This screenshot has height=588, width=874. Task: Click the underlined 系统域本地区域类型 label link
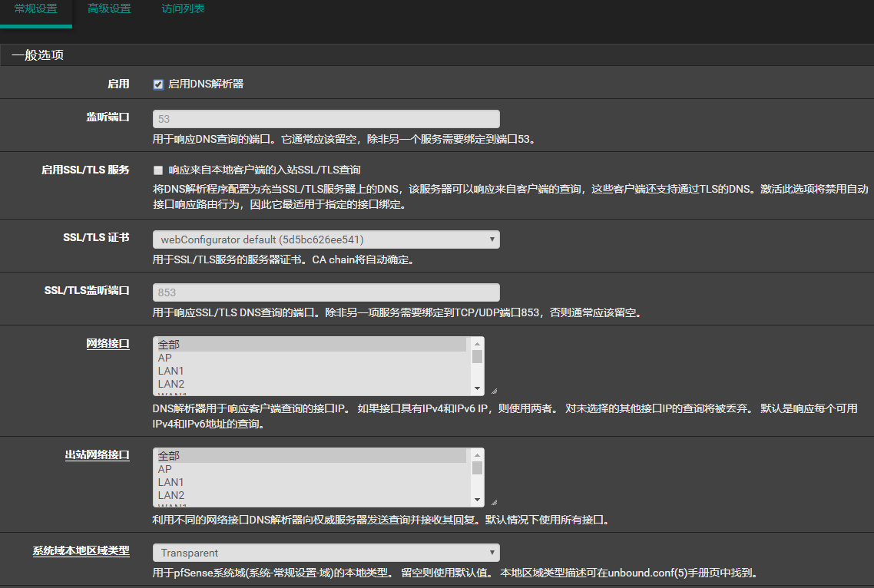81,551
